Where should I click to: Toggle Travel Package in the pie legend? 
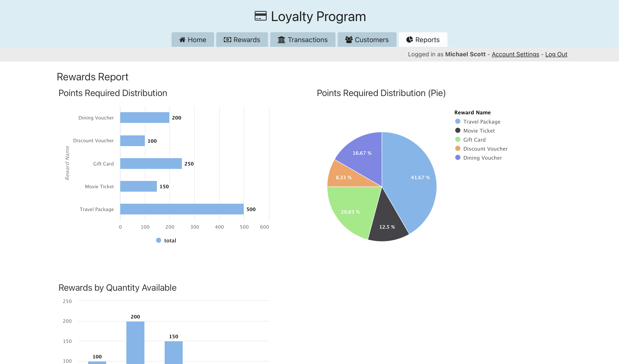click(x=481, y=122)
